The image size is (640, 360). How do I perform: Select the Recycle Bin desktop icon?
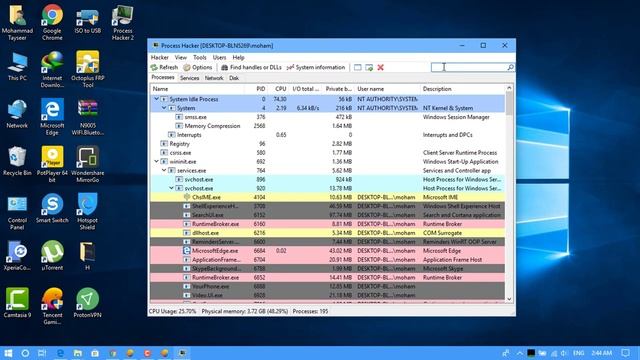17,161
